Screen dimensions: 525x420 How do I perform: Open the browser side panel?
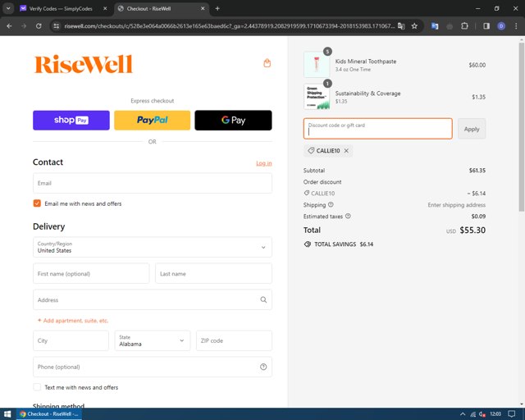[x=486, y=25]
